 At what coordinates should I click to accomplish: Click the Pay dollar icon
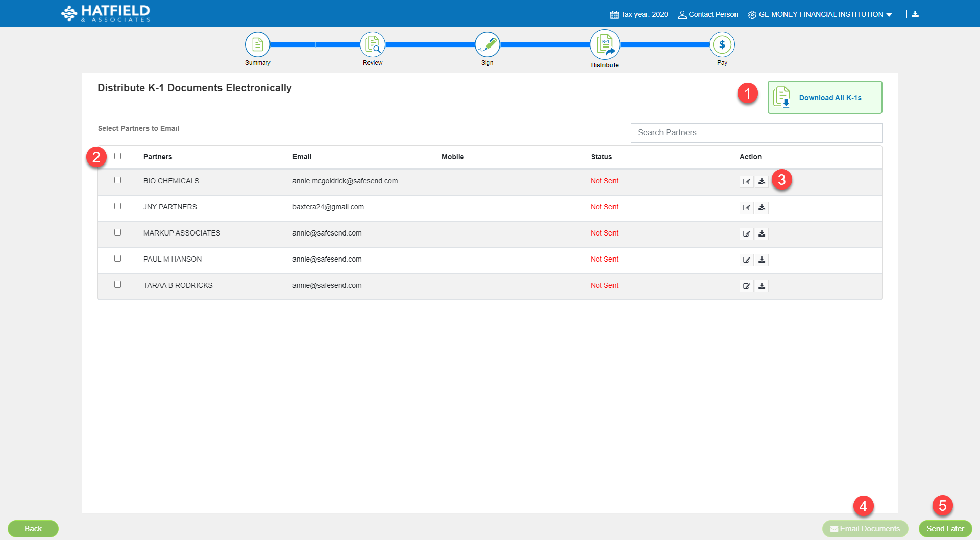(722, 45)
